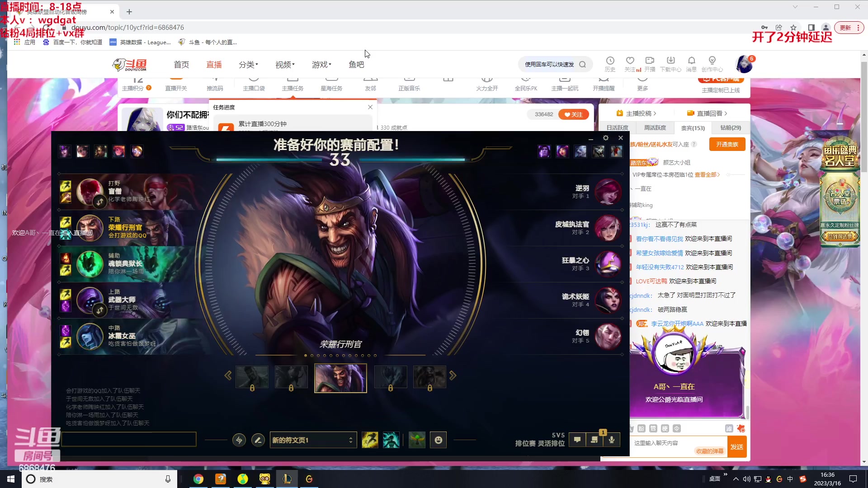Viewport: 868px width, 488px height.
Task: Open League client settings gear
Action: (606, 138)
